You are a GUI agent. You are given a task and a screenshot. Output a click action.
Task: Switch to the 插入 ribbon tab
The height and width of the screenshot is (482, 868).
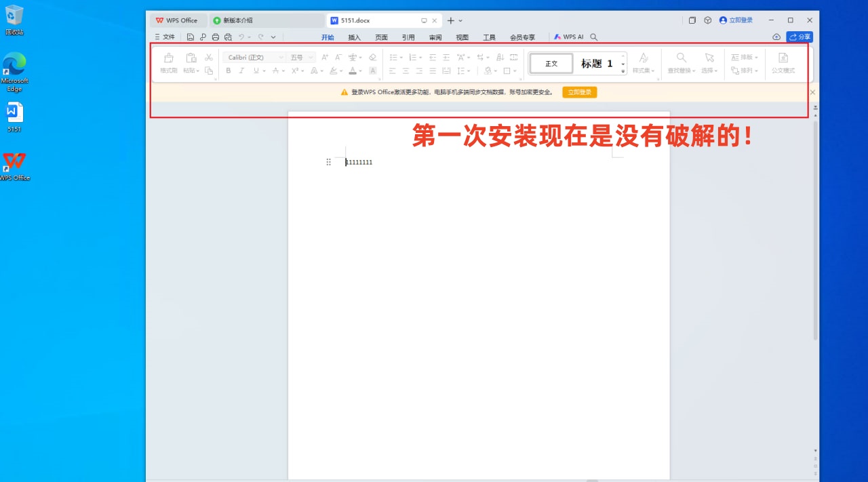354,37
